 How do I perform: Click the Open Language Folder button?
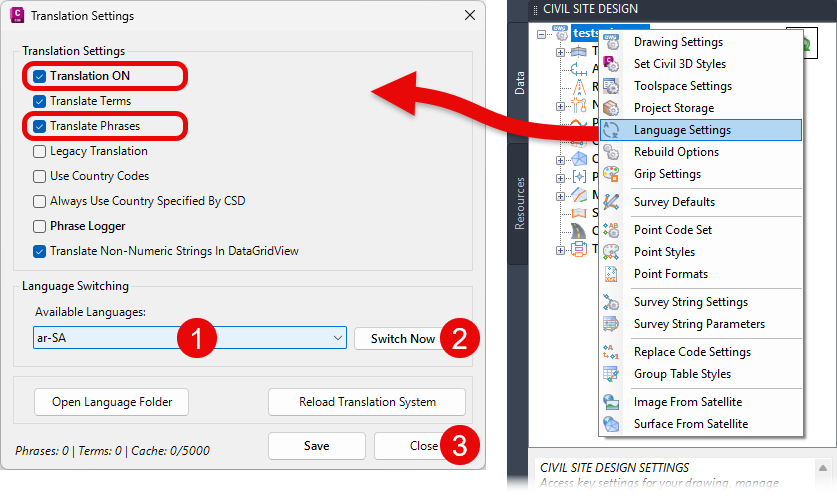point(111,402)
